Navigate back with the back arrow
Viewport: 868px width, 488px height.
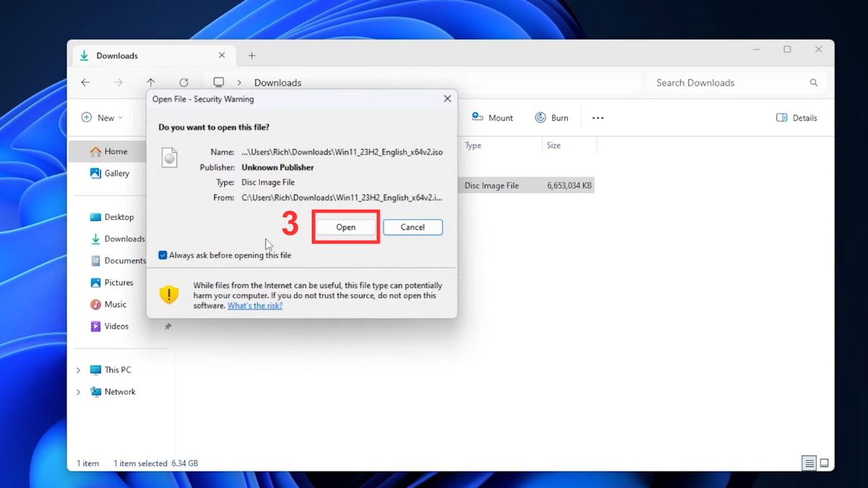pos(85,82)
